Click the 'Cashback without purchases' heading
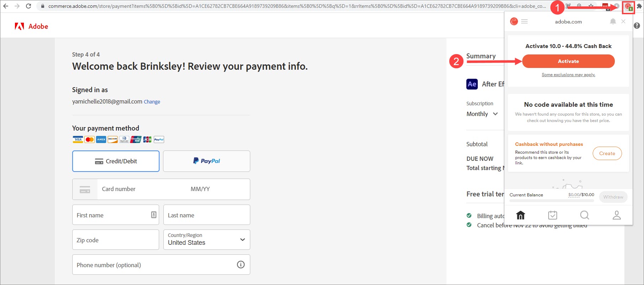The image size is (644, 285). pos(549,144)
